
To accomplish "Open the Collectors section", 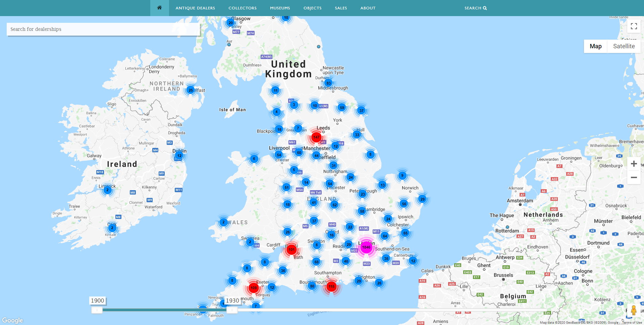I will click(x=243, y=8).
